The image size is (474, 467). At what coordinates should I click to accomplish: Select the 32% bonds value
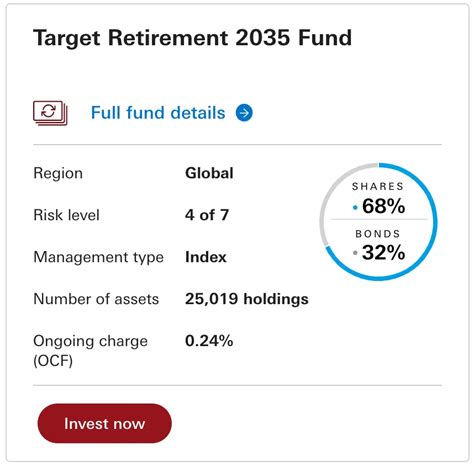[x=384, y=252]
